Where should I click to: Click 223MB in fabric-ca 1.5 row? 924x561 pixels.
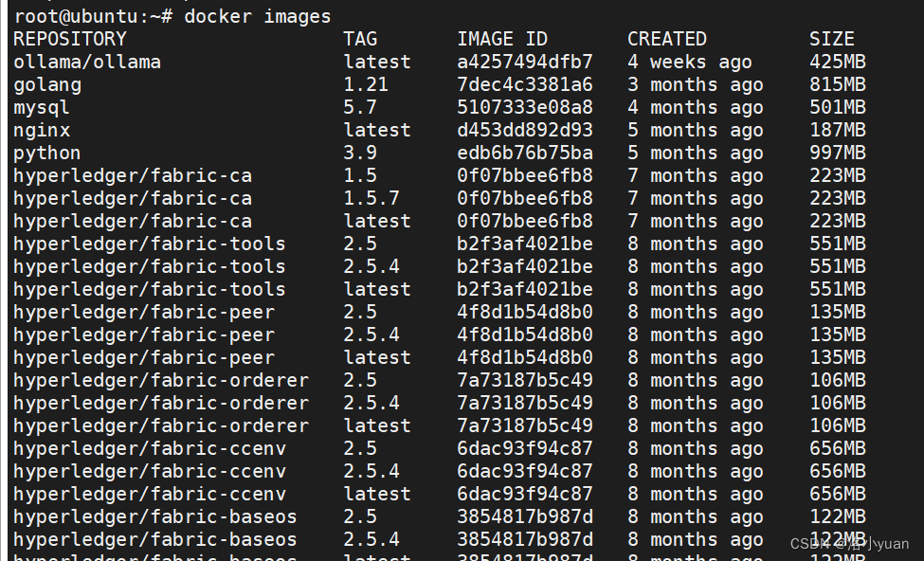(838, 175)
